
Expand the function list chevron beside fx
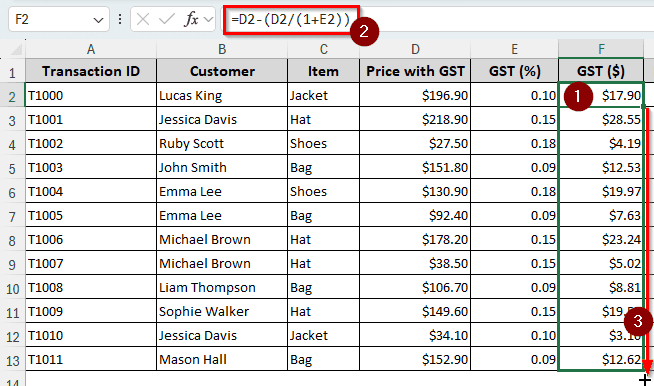[x=208, y=20]
